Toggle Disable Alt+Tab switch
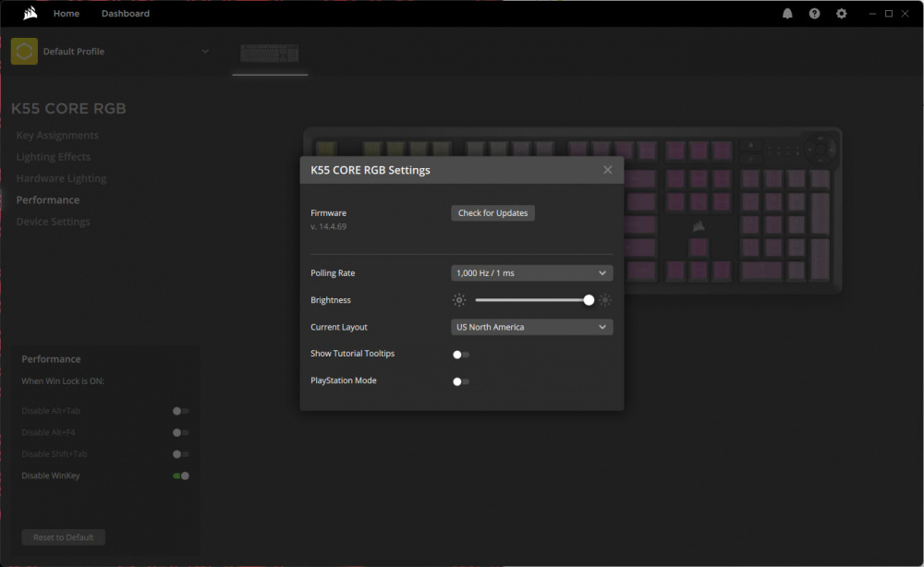The height and width of the screenshot is (567, 924). [x=181, y=411]
